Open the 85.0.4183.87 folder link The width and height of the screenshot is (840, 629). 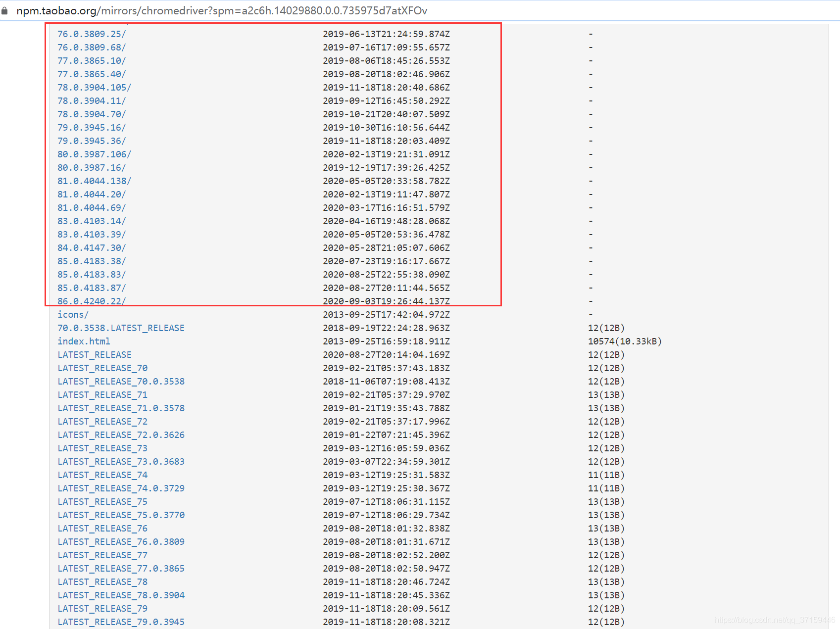[x=91, y=288]
